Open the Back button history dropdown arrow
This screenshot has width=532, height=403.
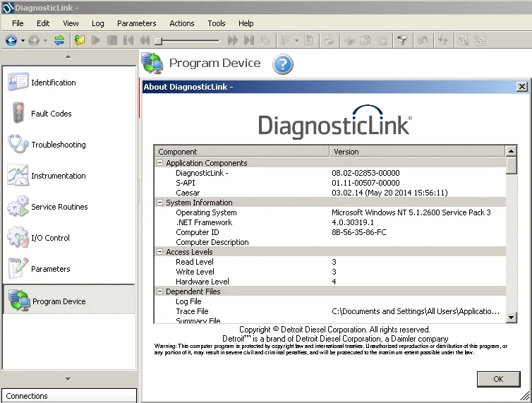pyautogui.click(x=23, y=41)
